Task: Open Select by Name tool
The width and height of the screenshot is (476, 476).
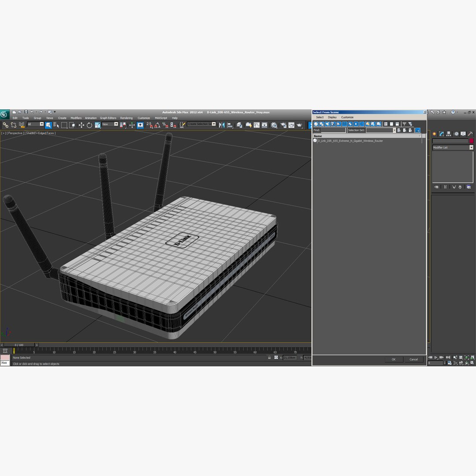Action: [56, 125]
